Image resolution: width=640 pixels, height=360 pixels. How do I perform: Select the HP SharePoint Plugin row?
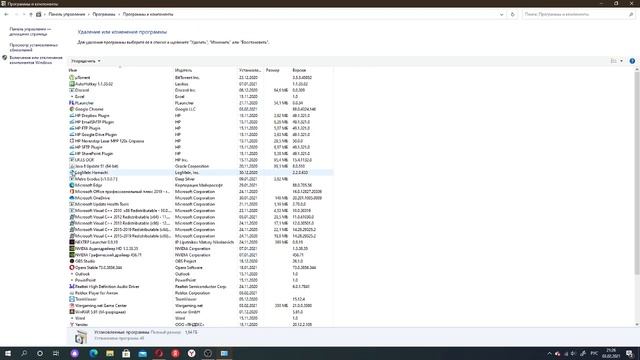[x=200, y=153]
